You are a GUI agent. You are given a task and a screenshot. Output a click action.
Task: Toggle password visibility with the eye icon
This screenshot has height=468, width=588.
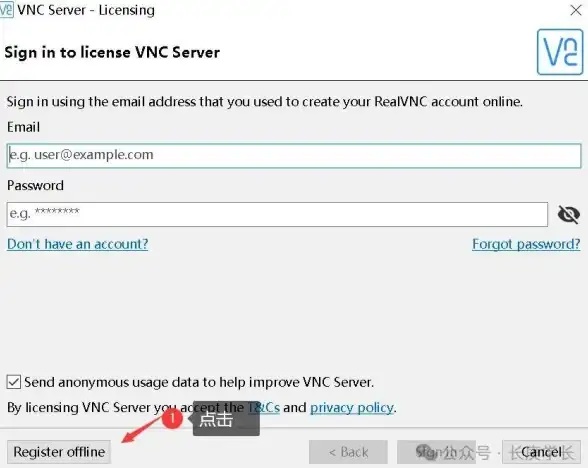[x=569, y=214]
